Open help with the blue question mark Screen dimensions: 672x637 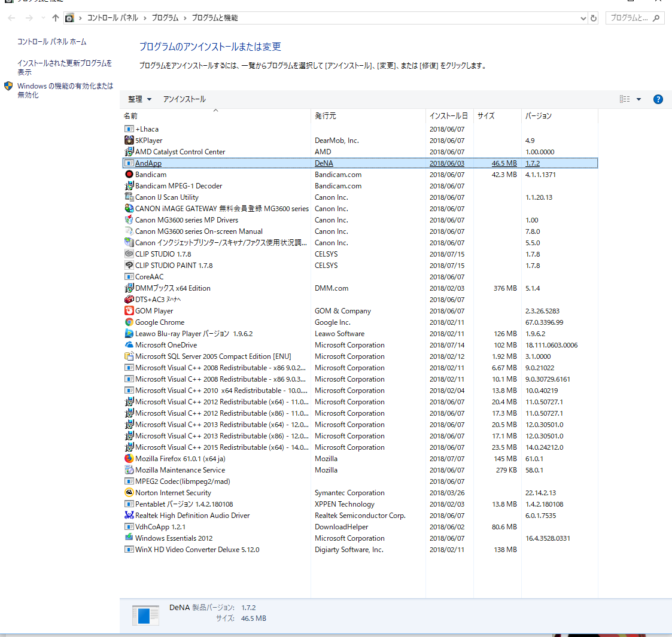658,99
